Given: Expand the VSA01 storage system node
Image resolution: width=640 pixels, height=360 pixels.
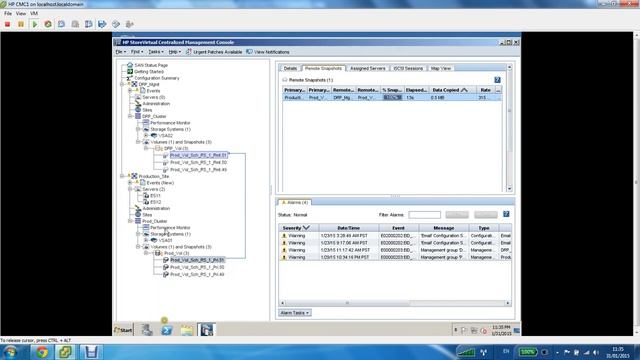Looking at the screenshot, I should [x=146, y=240].
